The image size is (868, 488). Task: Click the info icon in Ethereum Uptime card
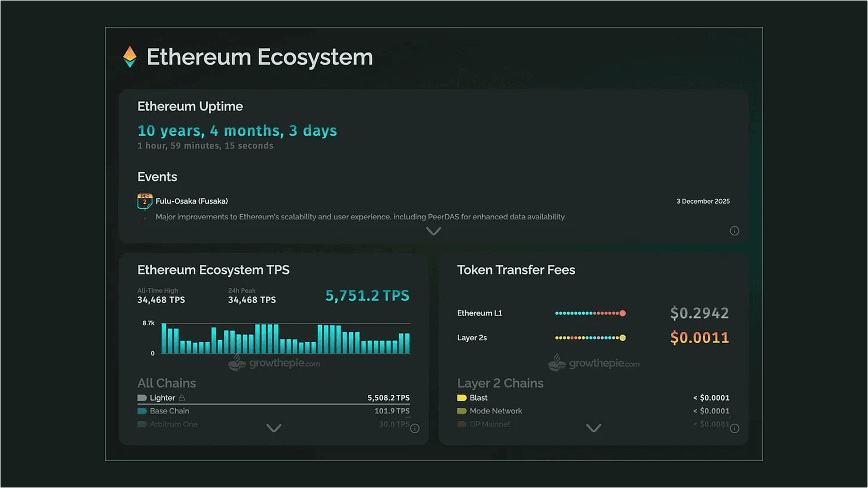(734, 231)
